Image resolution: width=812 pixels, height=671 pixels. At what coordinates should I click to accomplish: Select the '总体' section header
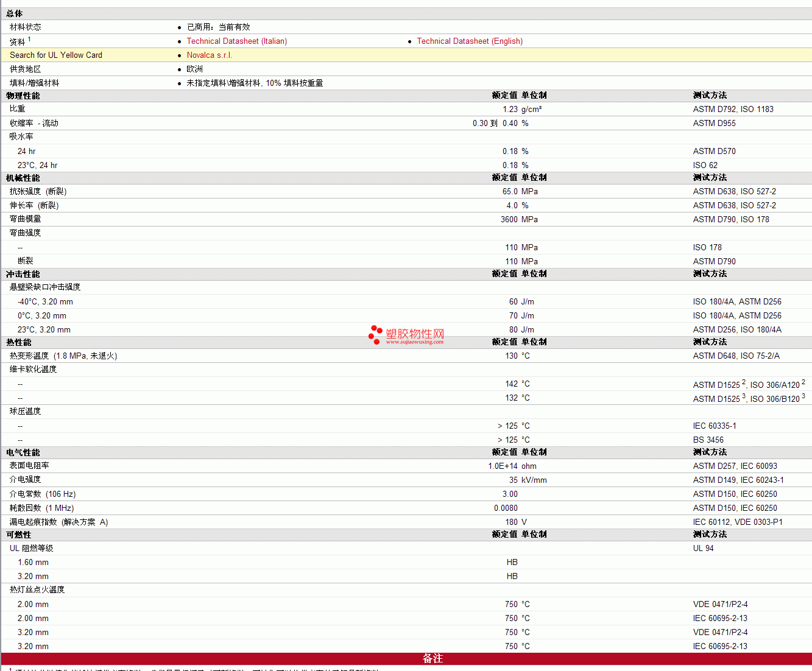pos(15,13)
